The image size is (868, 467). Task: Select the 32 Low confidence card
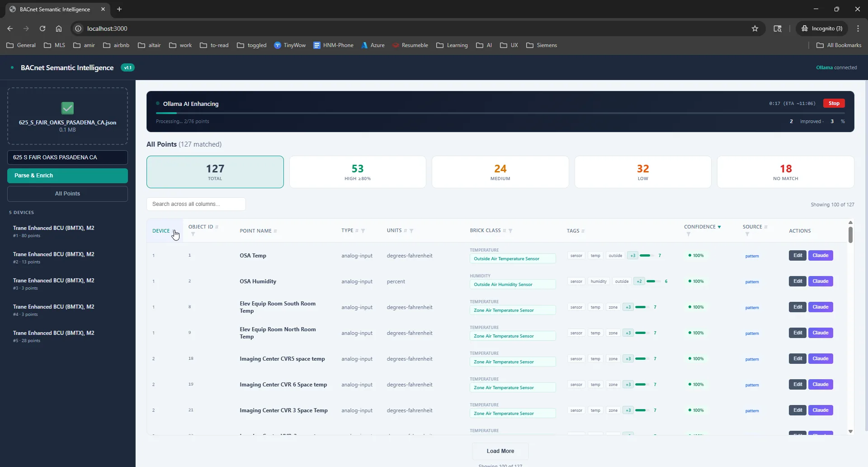click(643, 172)
